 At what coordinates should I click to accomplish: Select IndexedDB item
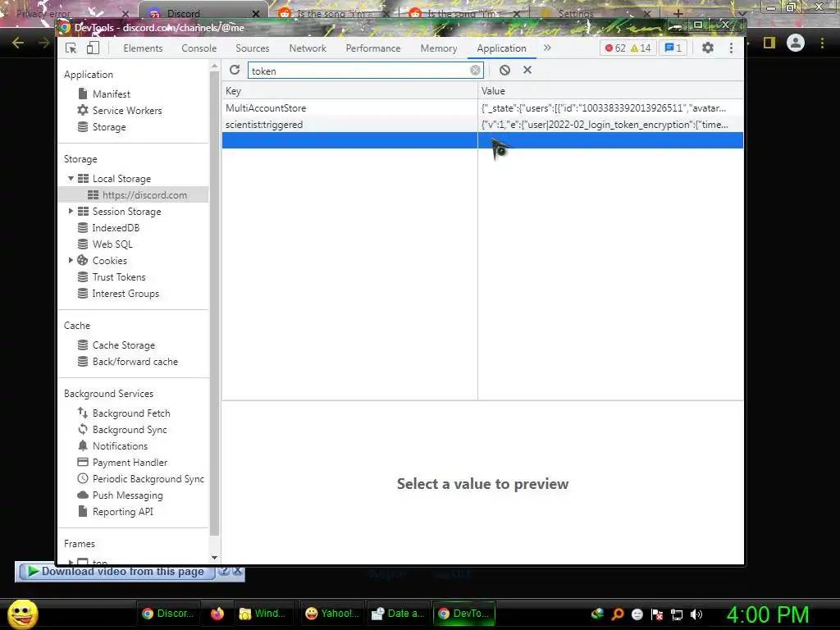(x=116, y=228)
